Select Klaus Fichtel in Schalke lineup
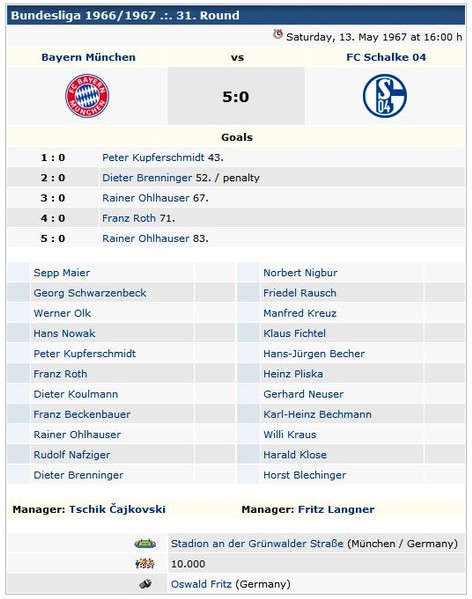472x599 pixels. pyautogui.click(x=295, y=333)
